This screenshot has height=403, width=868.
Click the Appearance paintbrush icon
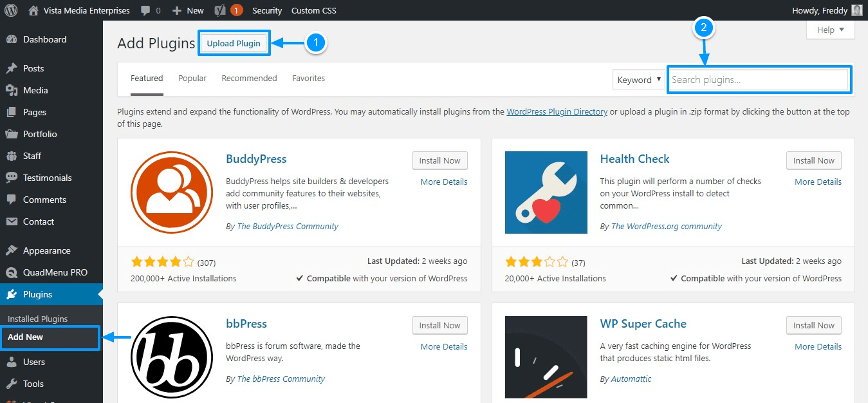pyautogui.click(x=12, y=250)
